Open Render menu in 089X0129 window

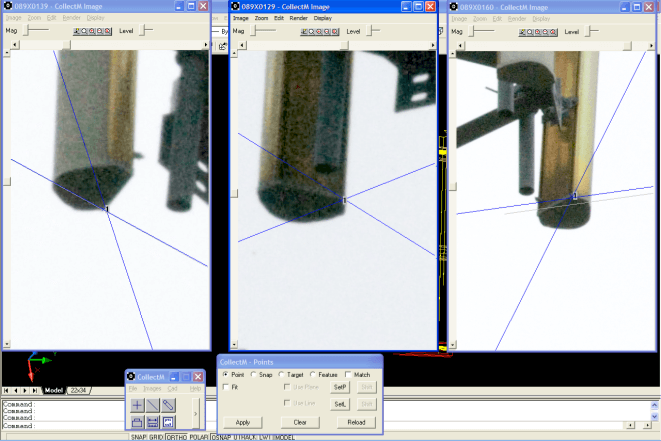coord(298,18)
